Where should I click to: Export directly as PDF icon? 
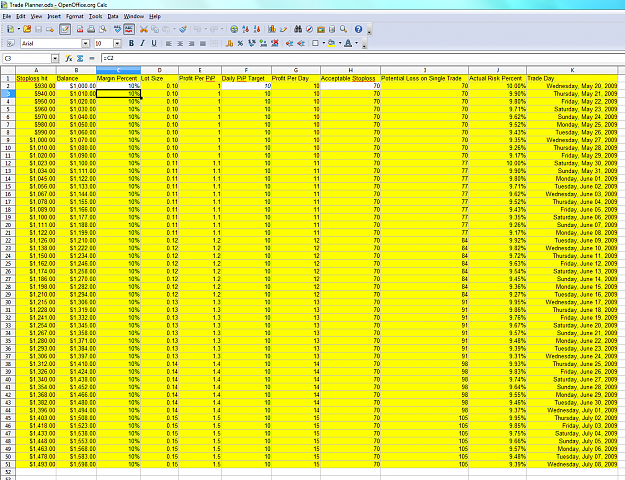80,29
